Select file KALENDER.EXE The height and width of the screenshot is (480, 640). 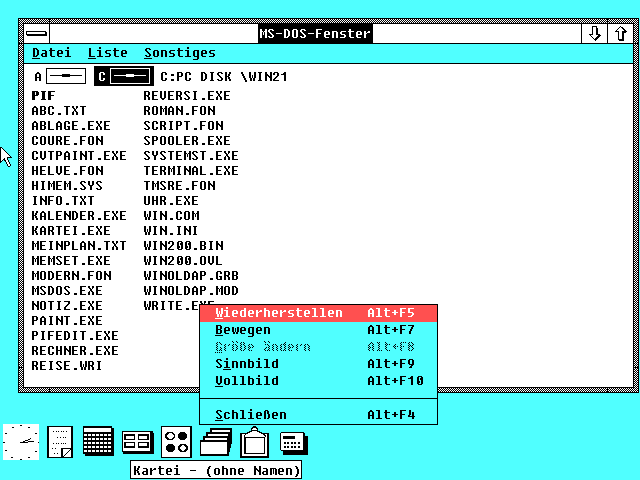(x=79, y=216)
